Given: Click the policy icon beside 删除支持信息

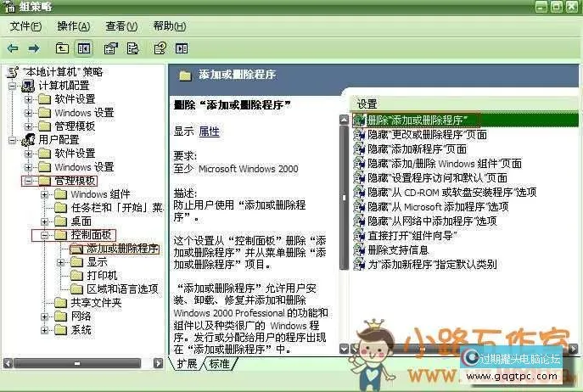Looking at the screenshot, I should point(359,250).
